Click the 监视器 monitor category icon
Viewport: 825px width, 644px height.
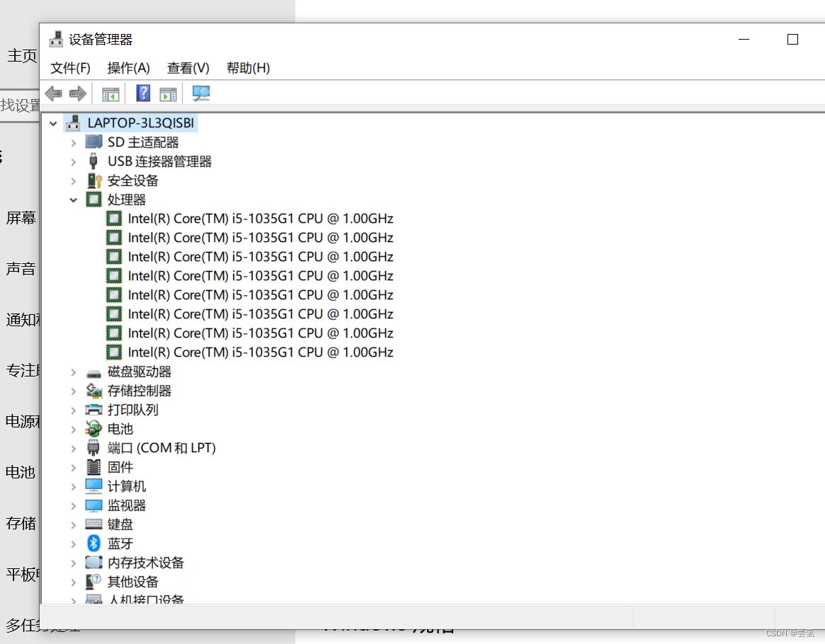click(x=94, y=505)
